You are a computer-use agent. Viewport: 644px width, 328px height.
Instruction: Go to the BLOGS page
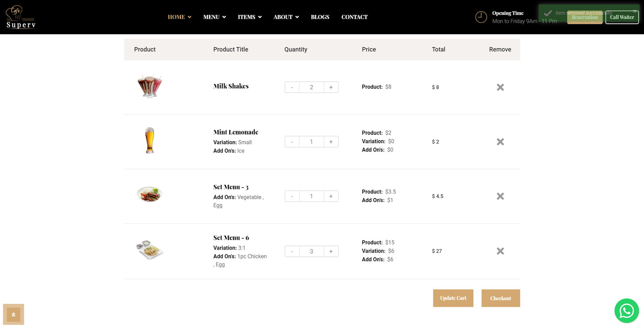(320, 17)
